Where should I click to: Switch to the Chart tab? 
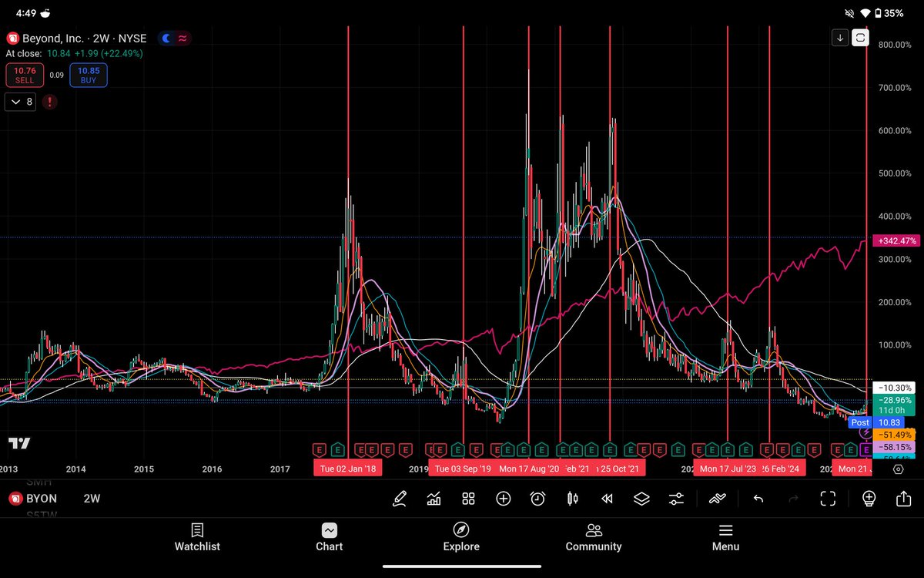pyautogui.click(x=329, y=538)
